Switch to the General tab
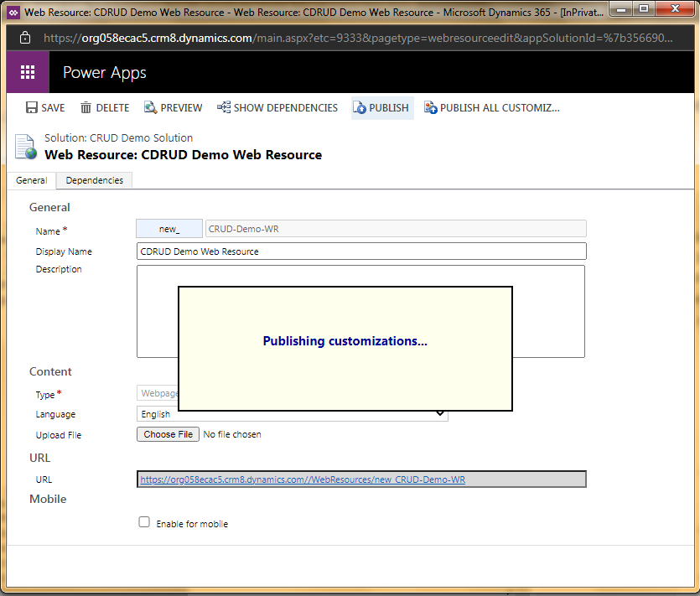Viewport: 700px width, 596px height. (32, 180)
